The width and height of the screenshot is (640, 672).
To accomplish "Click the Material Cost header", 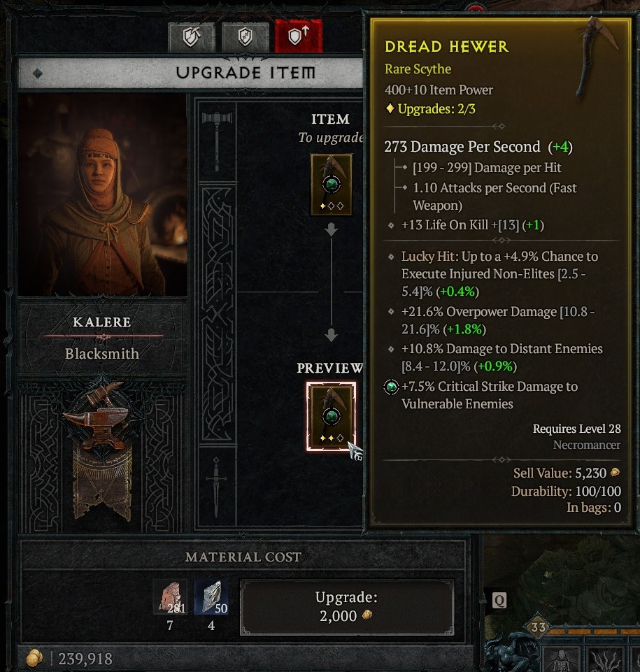I will pos(243,557).
